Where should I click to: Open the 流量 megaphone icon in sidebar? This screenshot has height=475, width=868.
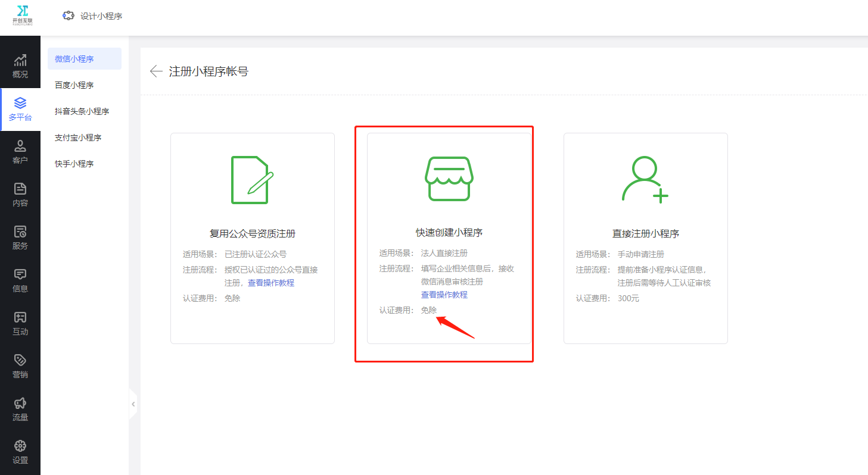20,403
